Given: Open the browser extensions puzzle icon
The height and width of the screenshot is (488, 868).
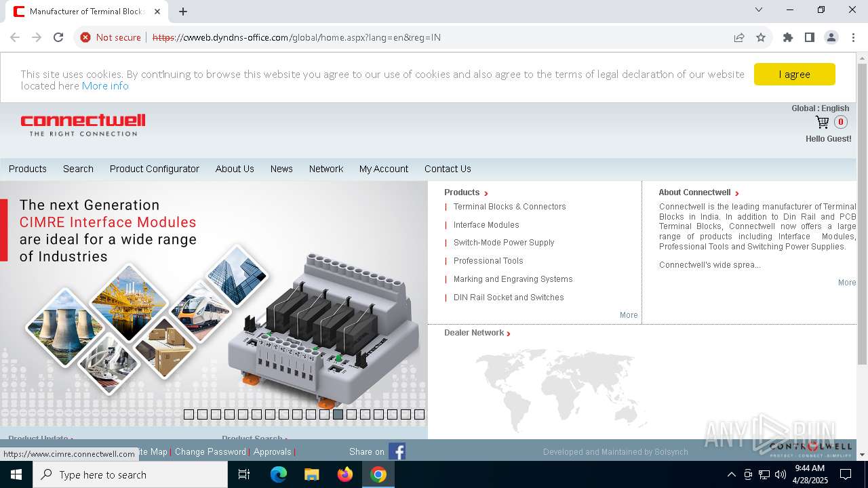Looking at the screenshot, I should (x=788, y=37).
